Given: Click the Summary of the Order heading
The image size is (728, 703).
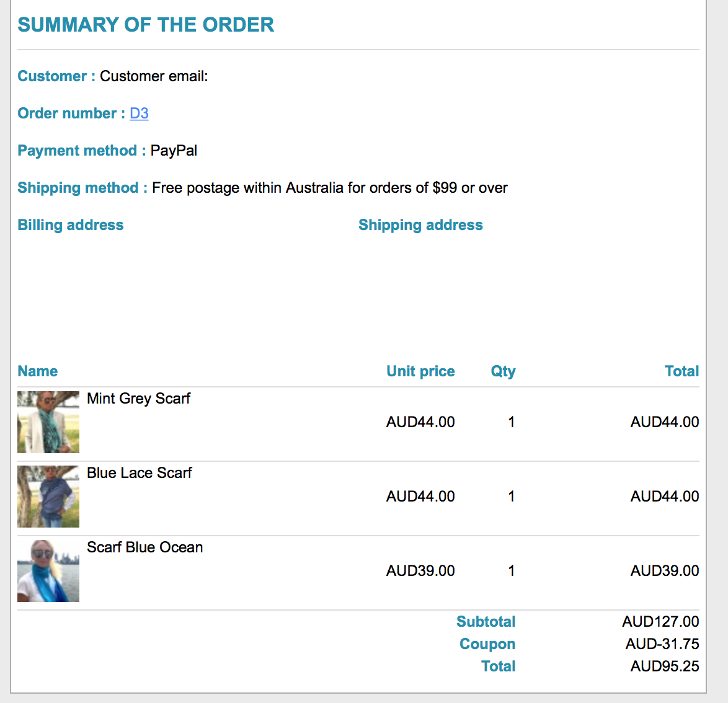Looking at the screenshot, I should [x=146, y=25].
